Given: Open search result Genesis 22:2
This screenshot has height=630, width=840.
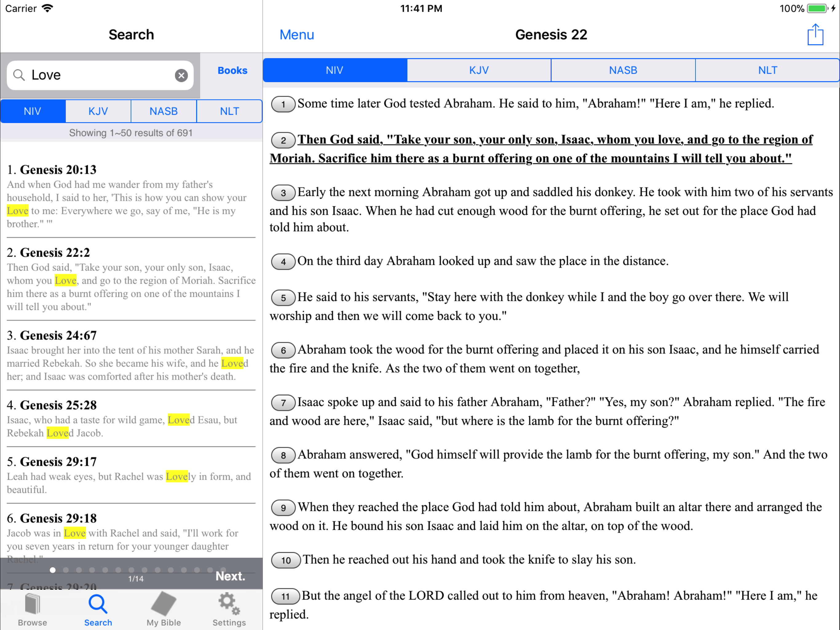Looking at the screenshot, I should pyautogui.click(x=131, y=279).
